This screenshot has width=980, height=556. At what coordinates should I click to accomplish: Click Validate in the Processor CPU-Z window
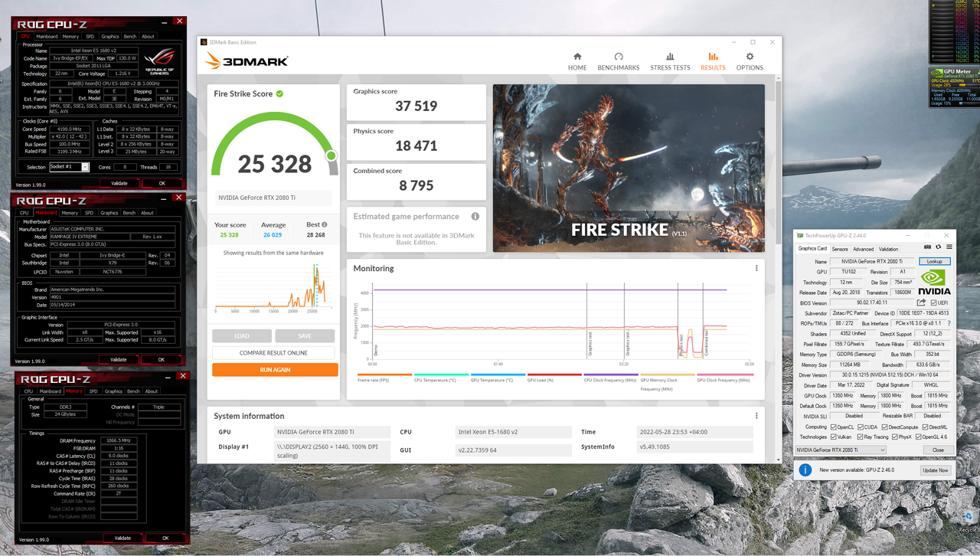[x=119, y=184]
